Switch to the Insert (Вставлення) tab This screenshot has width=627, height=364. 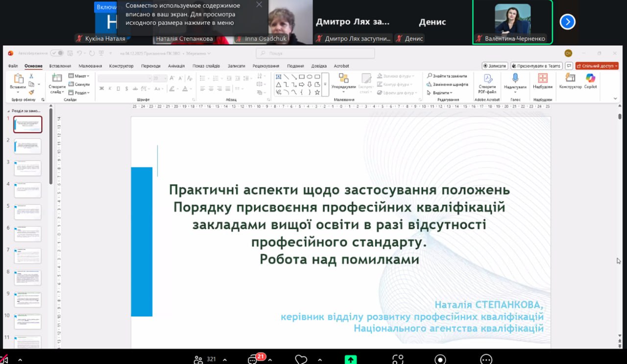pos(60,66)
